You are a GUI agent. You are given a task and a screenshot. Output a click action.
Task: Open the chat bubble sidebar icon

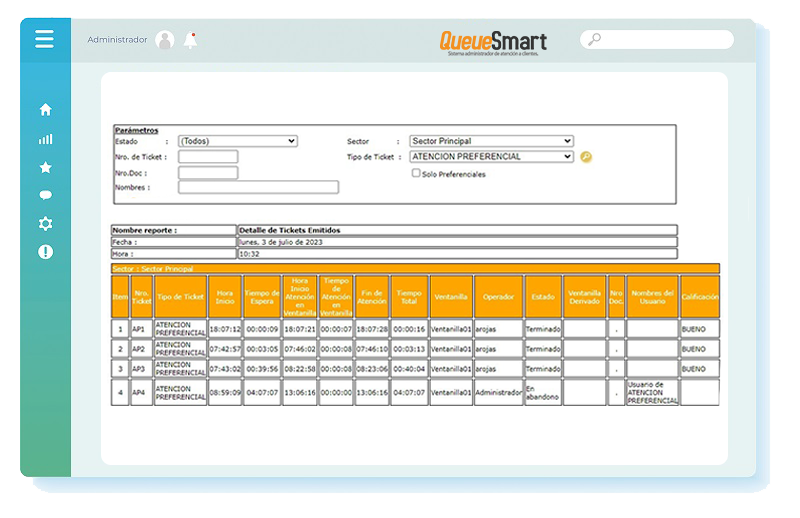pos(45,196)
